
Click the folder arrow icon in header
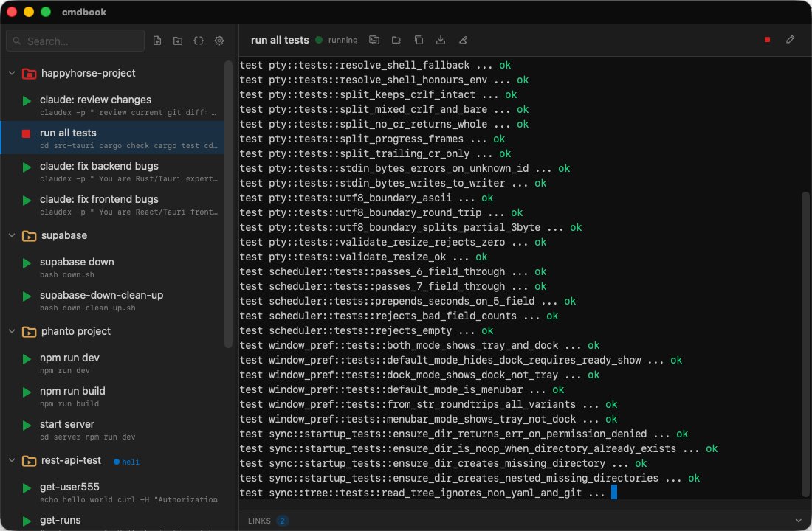(396, 40)
